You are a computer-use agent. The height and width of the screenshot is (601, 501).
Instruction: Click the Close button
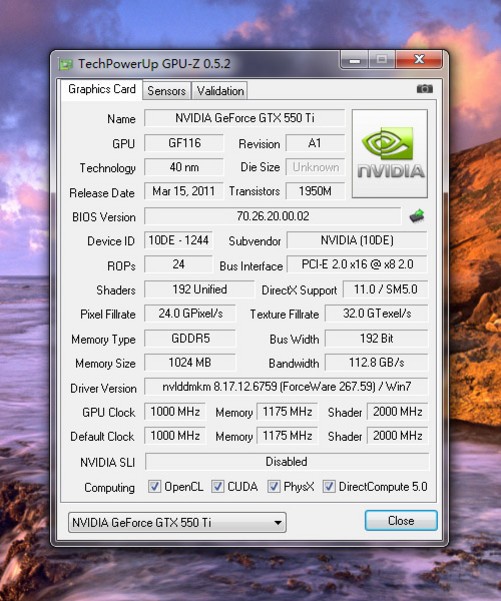[x=401, y=521]
